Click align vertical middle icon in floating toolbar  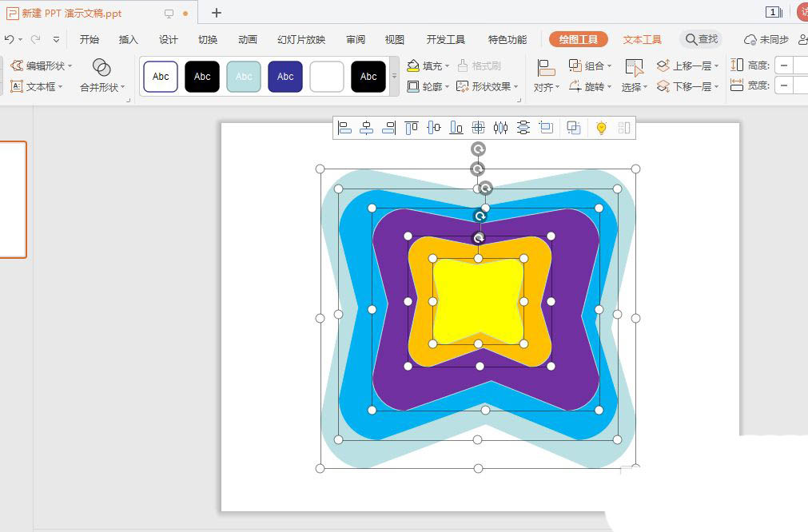pos(434,128)
